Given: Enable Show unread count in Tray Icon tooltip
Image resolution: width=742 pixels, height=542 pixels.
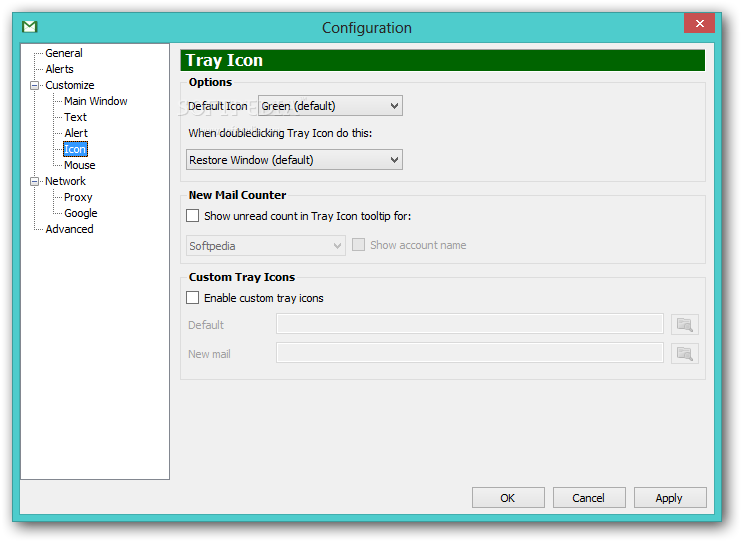Looking at the screenshot, I should click(193, 216).
